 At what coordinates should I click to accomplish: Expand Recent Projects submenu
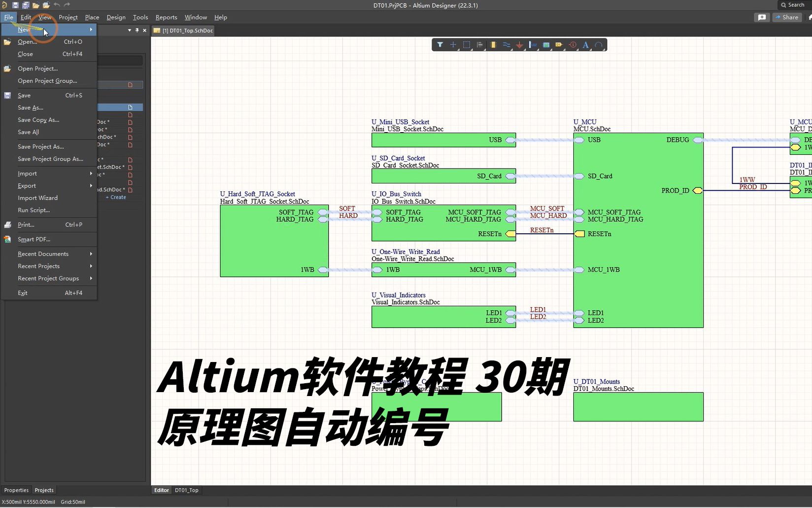[x=49, y=266]
